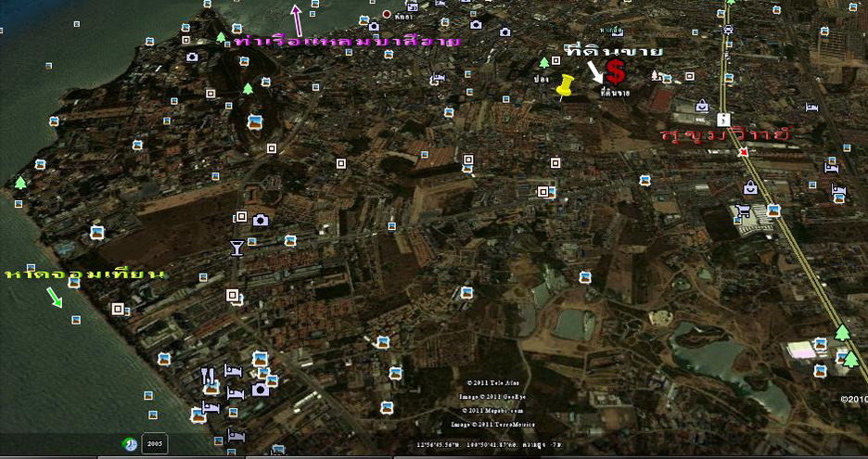
Task: Click the shopping bag icon above the cart
Action: (749, 188)
